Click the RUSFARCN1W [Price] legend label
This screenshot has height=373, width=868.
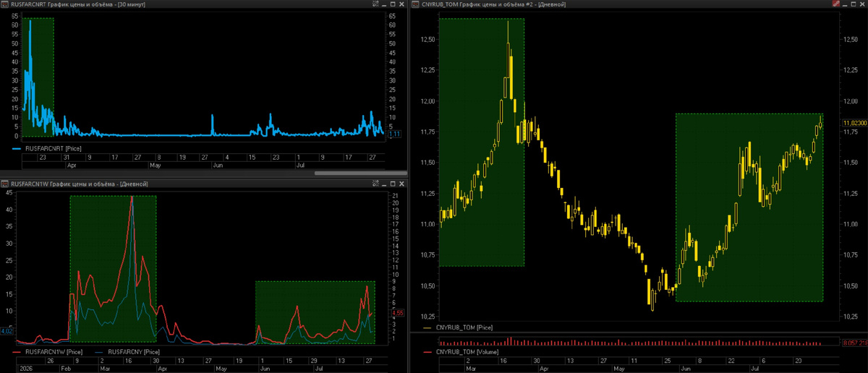(54, 351)
